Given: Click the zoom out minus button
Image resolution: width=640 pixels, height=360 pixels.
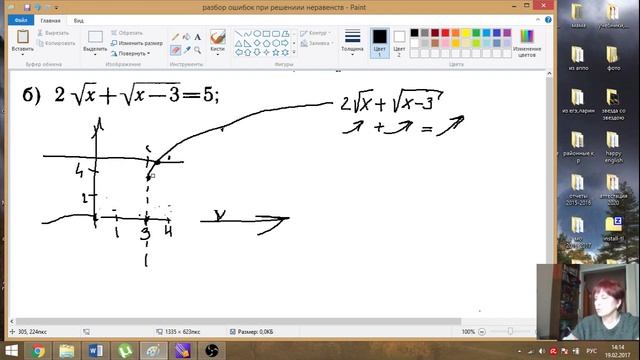Looking at the screenshot, I should coord(482,332).
